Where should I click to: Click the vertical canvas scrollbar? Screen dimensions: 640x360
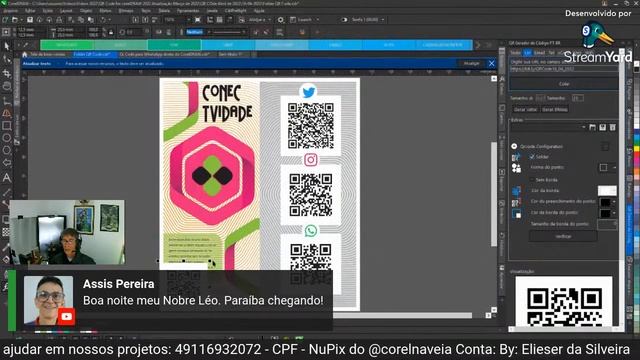tap(494, 194)
